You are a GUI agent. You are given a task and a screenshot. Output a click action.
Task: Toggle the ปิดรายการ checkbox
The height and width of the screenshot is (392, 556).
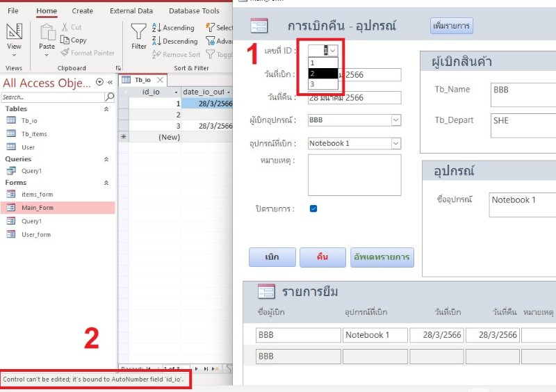313,209
